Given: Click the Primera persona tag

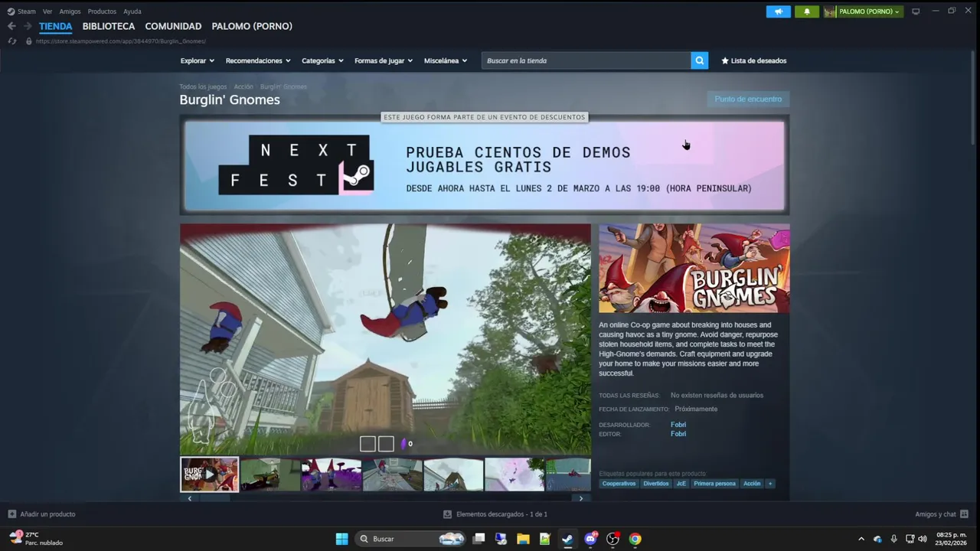Looking at the screenshot, I should click(x=714, y=484).
